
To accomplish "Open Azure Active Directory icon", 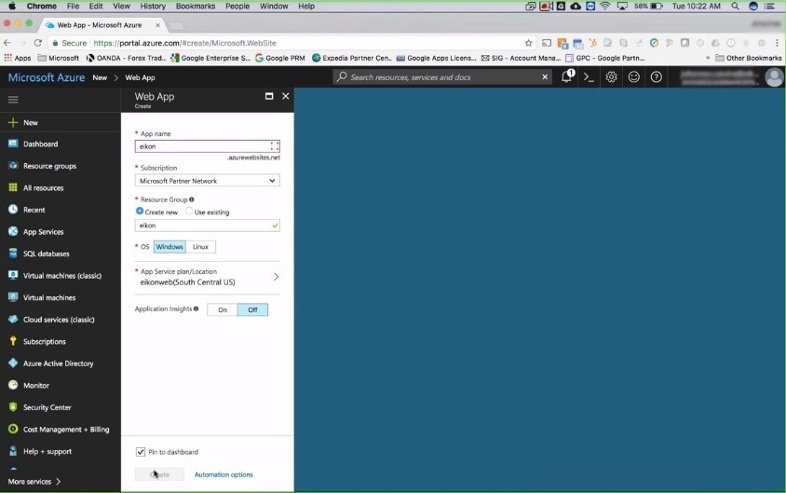I will [x=13, y=363].
